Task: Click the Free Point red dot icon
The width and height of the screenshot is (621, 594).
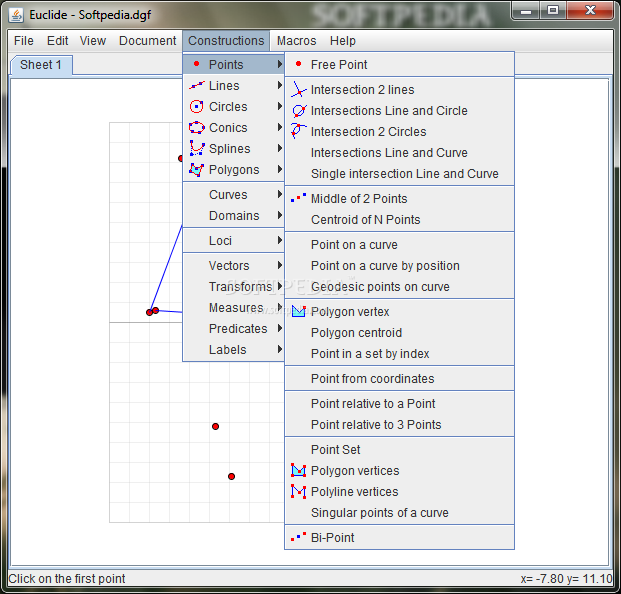Action: pyautogui.click(x=299, y=64)
